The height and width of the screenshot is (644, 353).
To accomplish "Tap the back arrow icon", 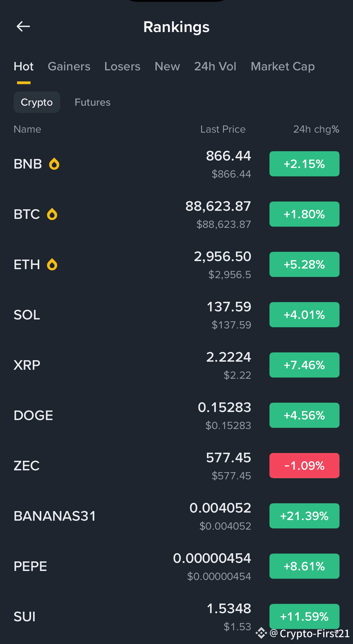I will 23,26.
